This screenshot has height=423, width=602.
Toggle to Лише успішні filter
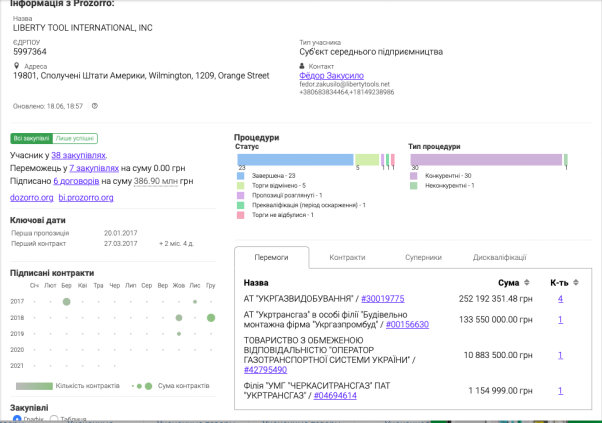click(75, 138)
